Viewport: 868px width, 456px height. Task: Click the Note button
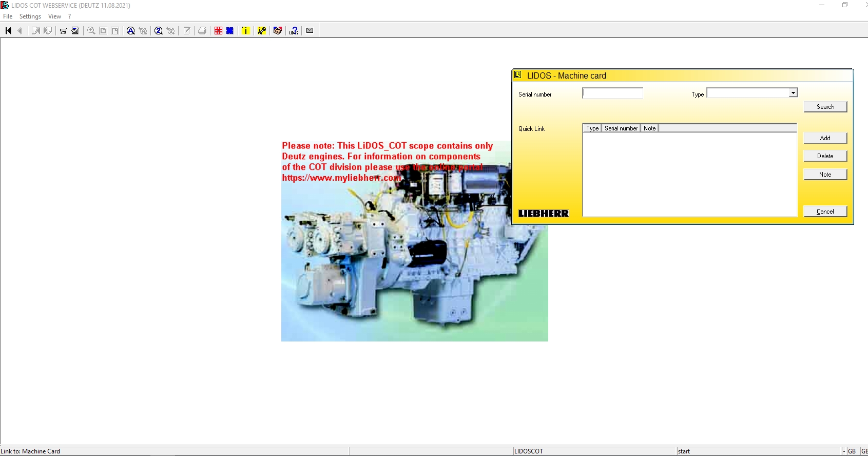[825, 175]
